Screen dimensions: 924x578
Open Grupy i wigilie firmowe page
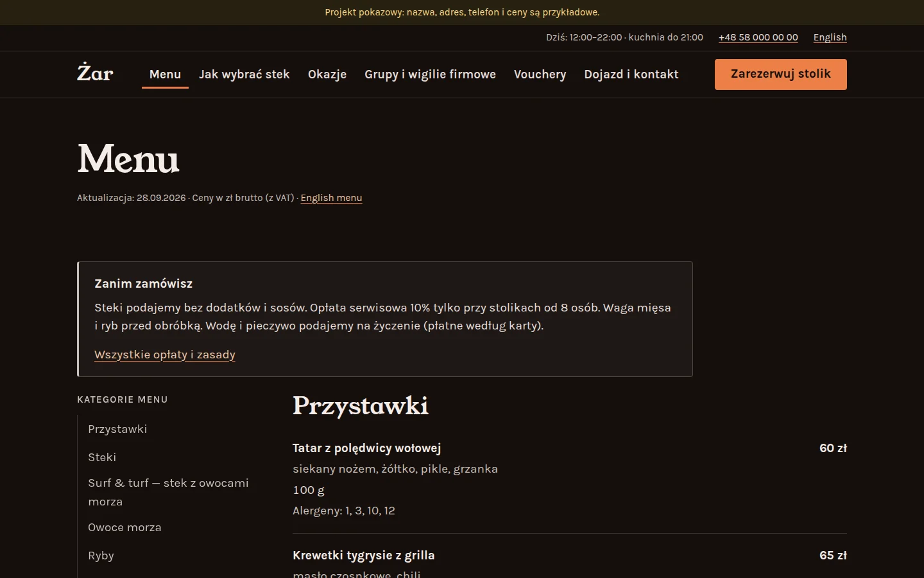click(x=430, y=74)
